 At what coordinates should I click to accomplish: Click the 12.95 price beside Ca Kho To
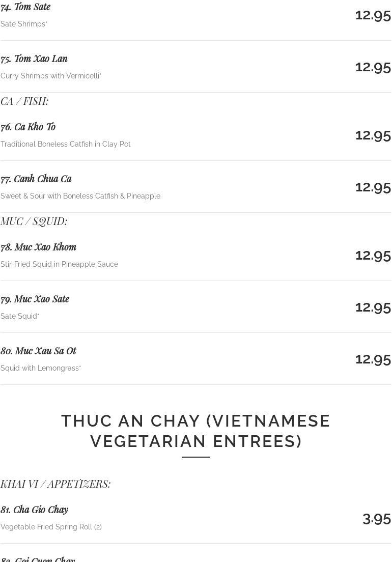[x=373, y=134]
